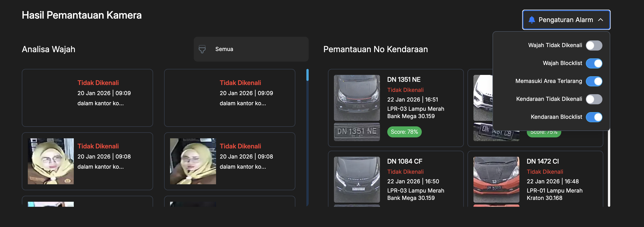
Task: Click the funnel filter icon beside Semua
Action: tap(202, 49)
